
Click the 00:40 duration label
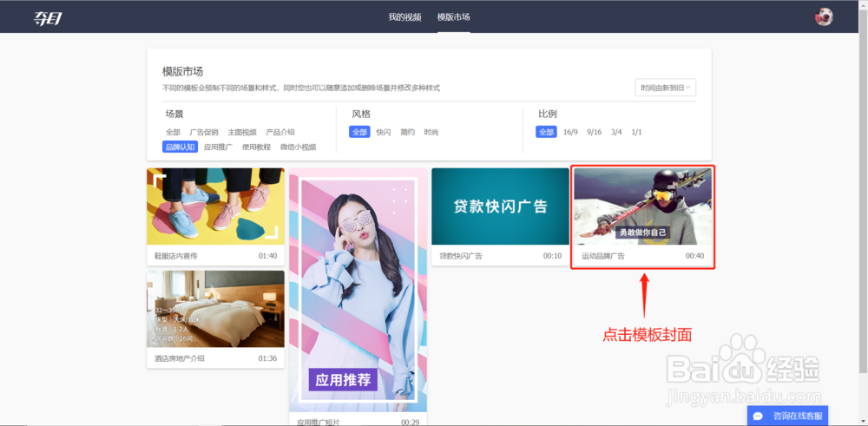click(694, 256)
